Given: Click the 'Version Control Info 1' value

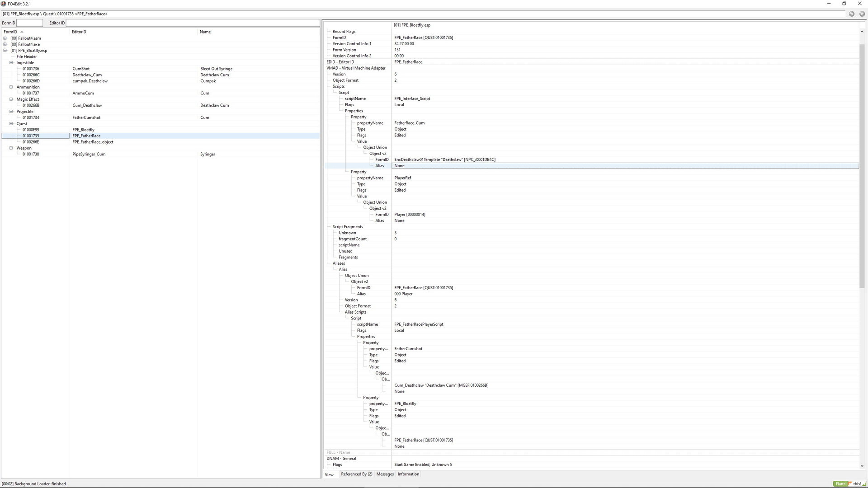Looking at the screenshot, I should click(x=404, y=44).
